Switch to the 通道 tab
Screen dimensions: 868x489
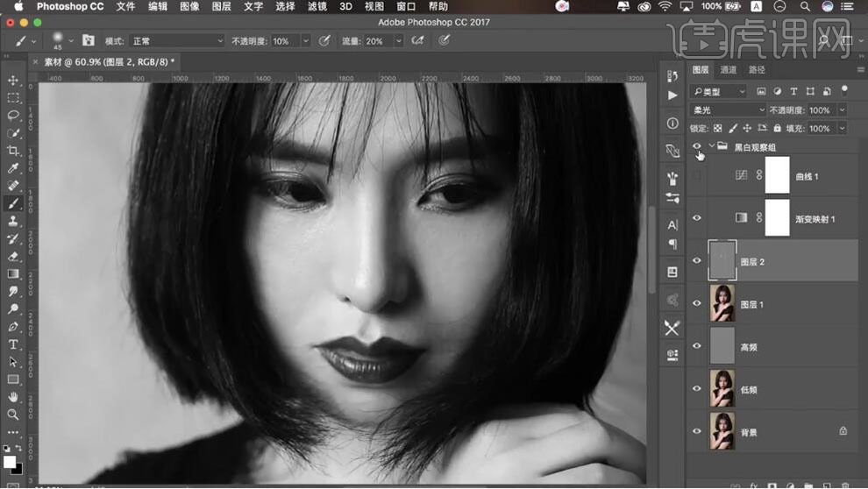729,70
